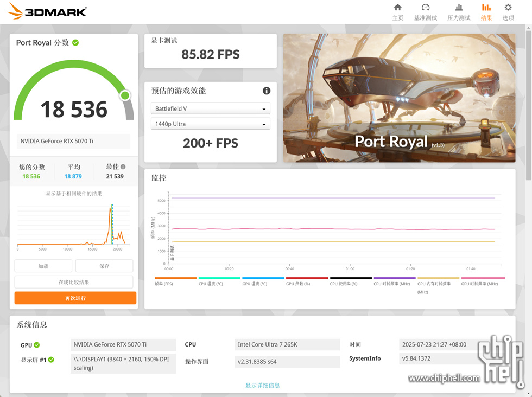Toggle CPU 使用率 (%) legend series
Image resolution: width=532 pixels, height=397 pixels.
pos(351,281)
